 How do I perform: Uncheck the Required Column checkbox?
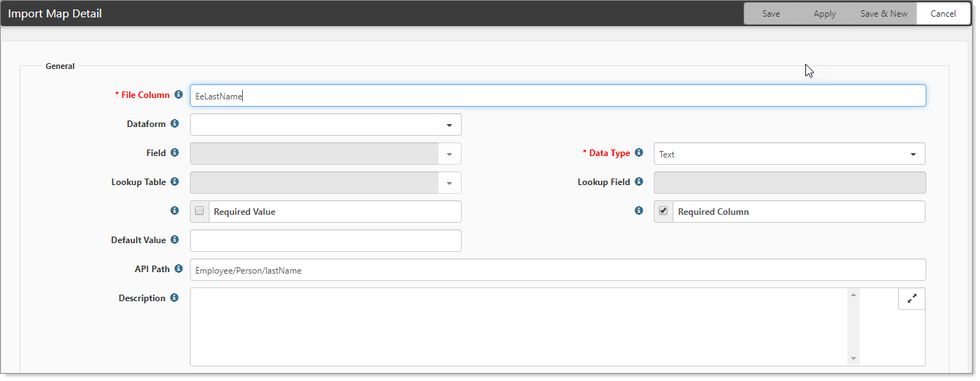[663, 211]
